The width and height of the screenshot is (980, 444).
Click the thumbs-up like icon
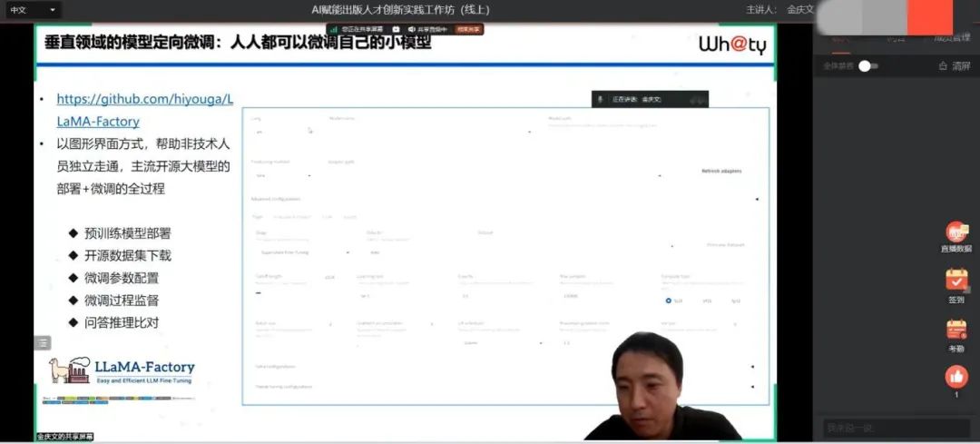pos(956,377)
